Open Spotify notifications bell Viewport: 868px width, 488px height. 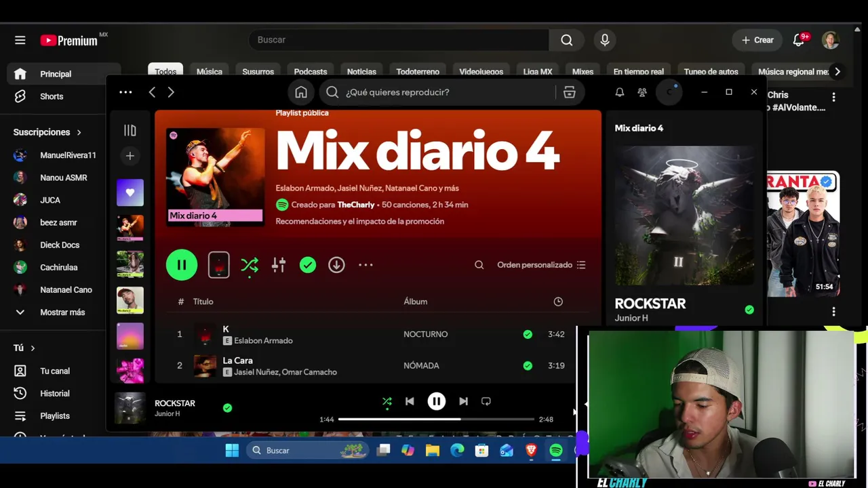coord(620,92)
